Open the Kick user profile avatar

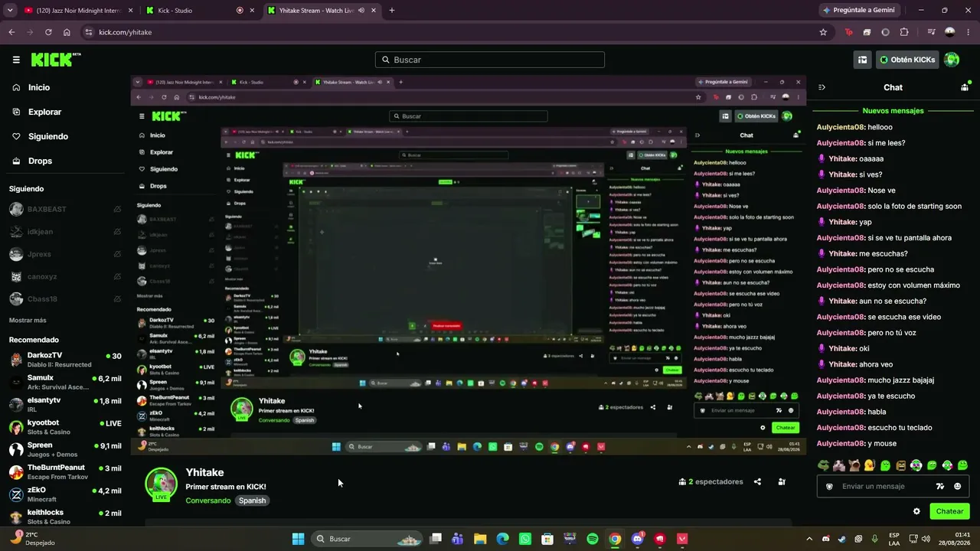[952, 60]
